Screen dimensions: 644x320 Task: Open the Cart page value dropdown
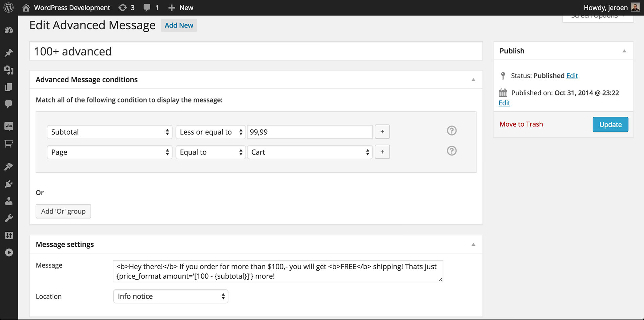tap(310, 152)
